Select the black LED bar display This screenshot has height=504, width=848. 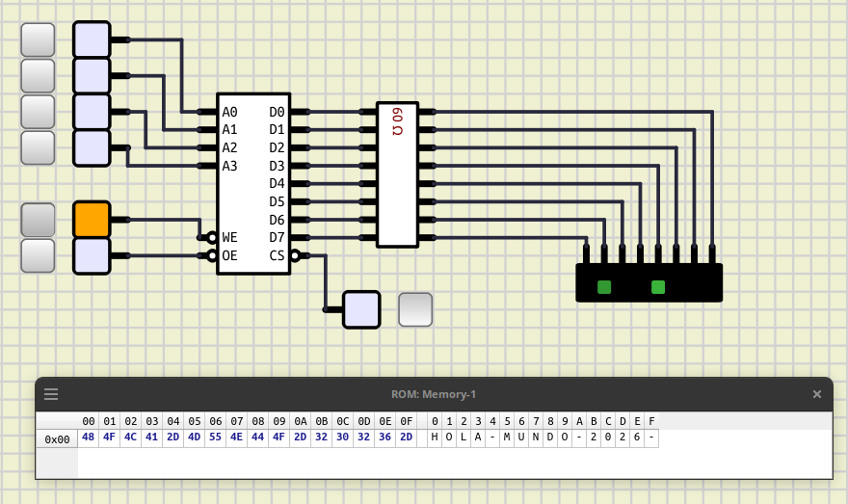pyautogui.click(x=649, y=282)
